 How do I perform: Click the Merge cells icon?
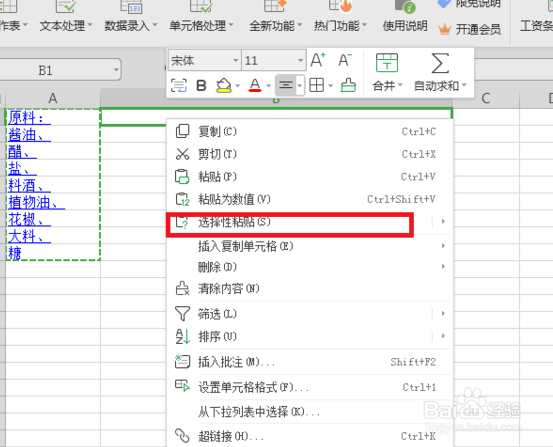click(387, 63)
